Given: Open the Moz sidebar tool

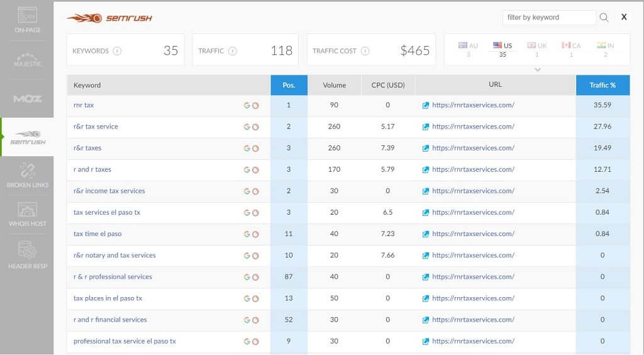Looking at the screenshot, I should tap(27, 99).
